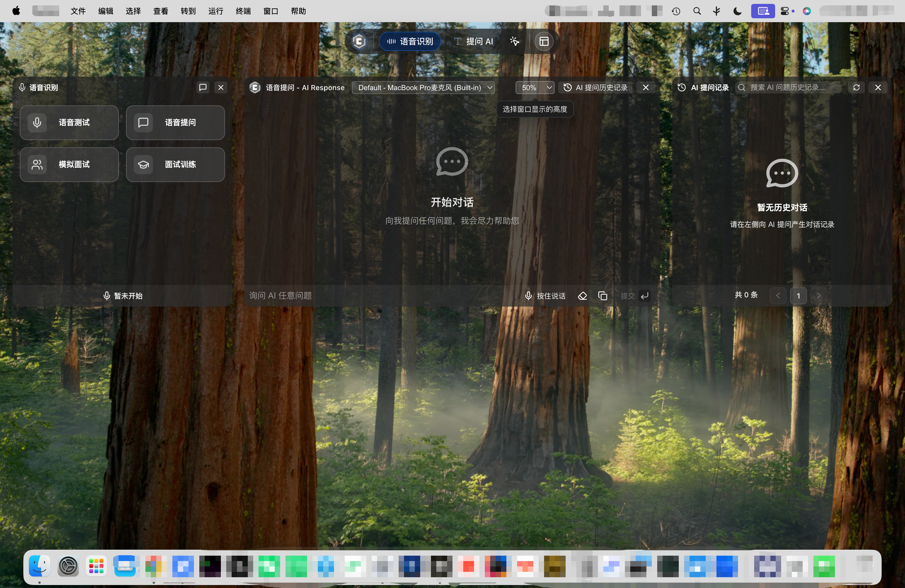Go to next page of history pagination

pyautogui.click(x=818, y=295)
